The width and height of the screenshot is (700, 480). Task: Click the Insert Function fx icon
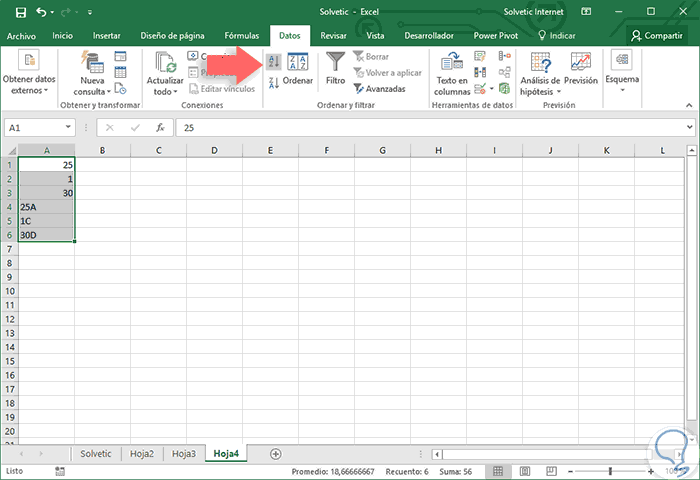[160, 128]
